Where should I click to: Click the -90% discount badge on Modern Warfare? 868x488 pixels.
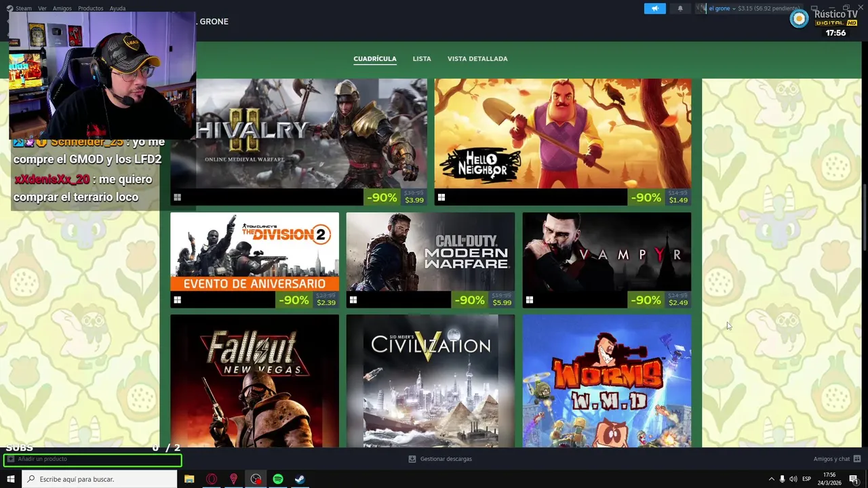pyautogui.click(x=470, y=300)
